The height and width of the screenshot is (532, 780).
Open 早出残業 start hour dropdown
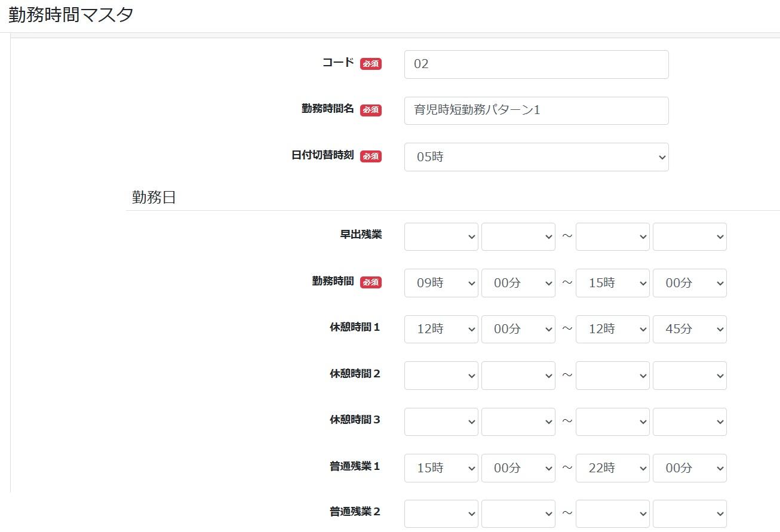point(441,236)
